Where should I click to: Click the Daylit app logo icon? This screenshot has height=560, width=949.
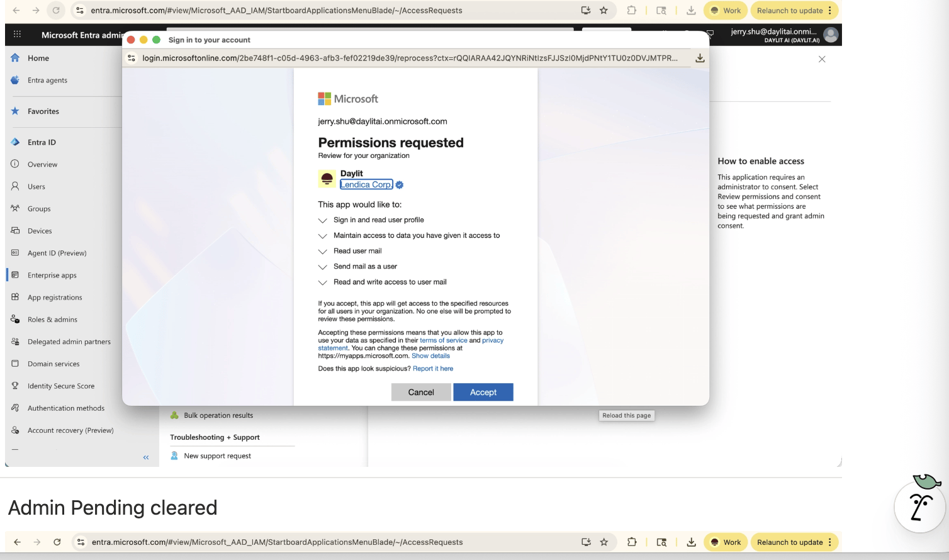(327, 179)
